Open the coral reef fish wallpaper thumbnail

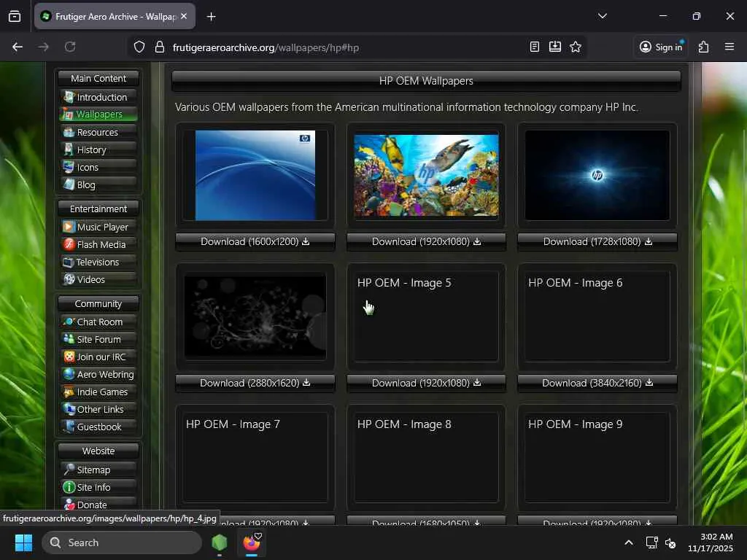point(426,175)
